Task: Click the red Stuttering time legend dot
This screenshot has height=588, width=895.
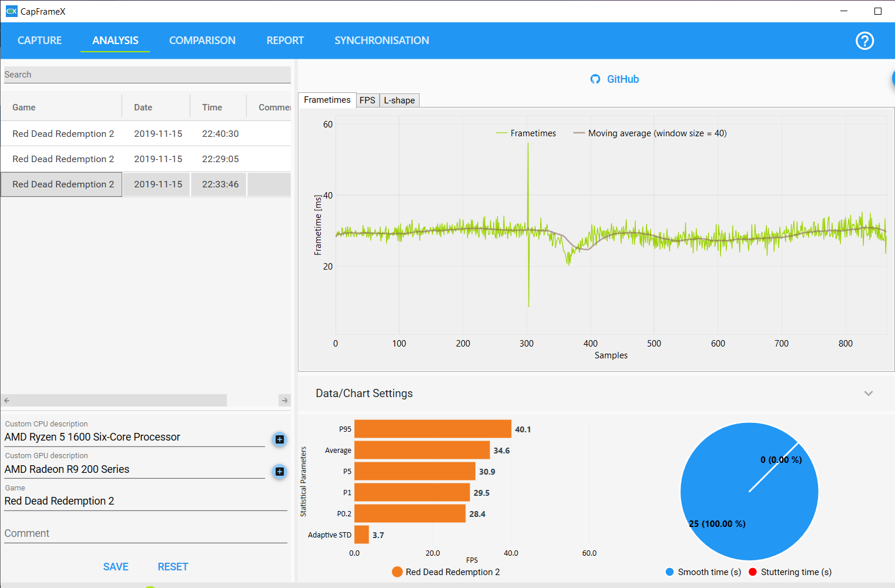Action: (752, 572)
